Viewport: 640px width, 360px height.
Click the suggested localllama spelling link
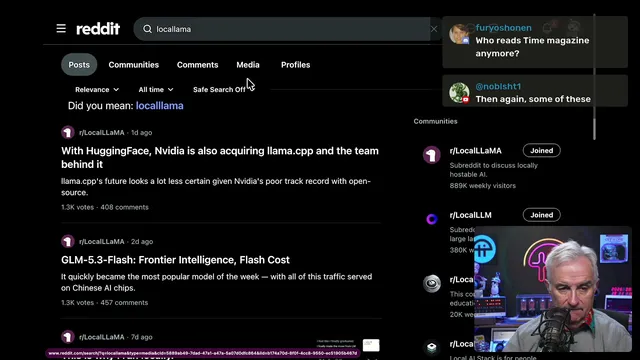click(x=160, y=106)
